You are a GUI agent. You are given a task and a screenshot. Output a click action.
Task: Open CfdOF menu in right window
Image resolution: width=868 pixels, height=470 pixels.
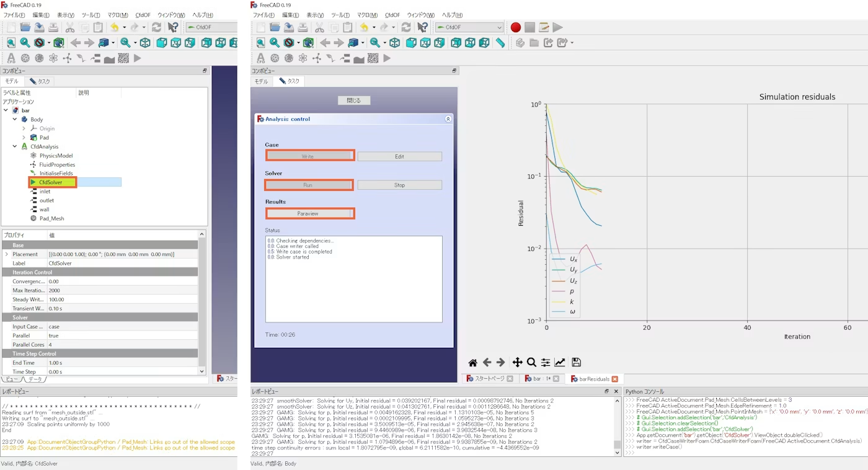point(392,15)
